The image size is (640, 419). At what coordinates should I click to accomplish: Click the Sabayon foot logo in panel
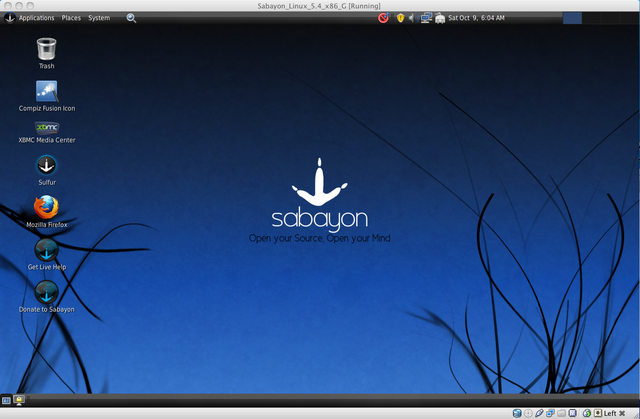coord(10,18)
